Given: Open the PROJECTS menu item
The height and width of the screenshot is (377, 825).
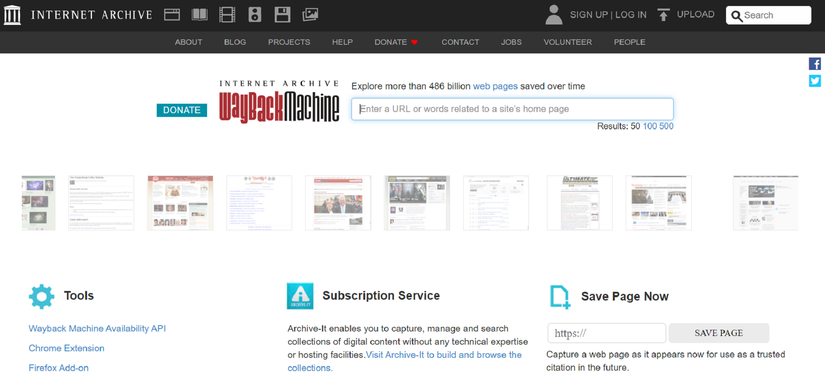Looking at the screenshot, I should [x=289, y=42].
